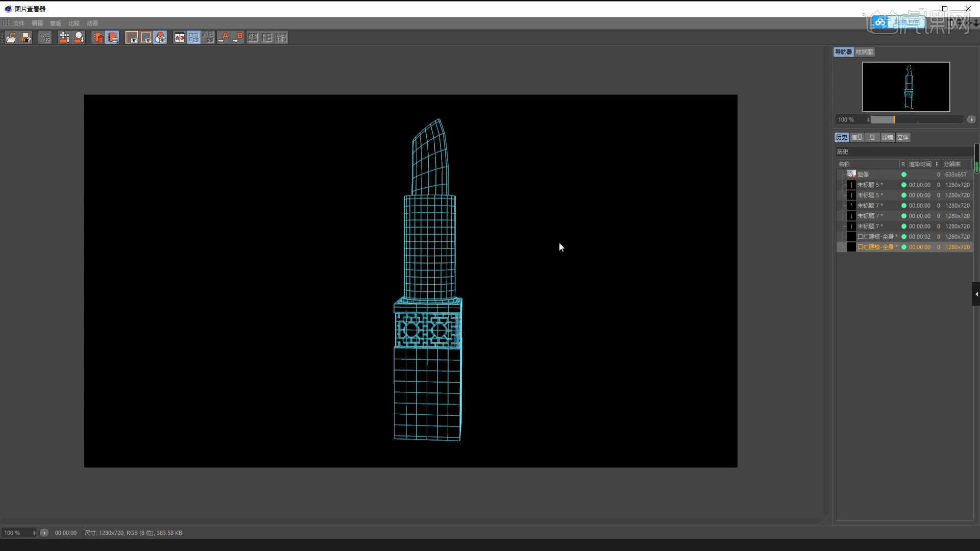Toggle the highlighted image cache icon
This screenshot has width=980, height=551.
point(113,37)
